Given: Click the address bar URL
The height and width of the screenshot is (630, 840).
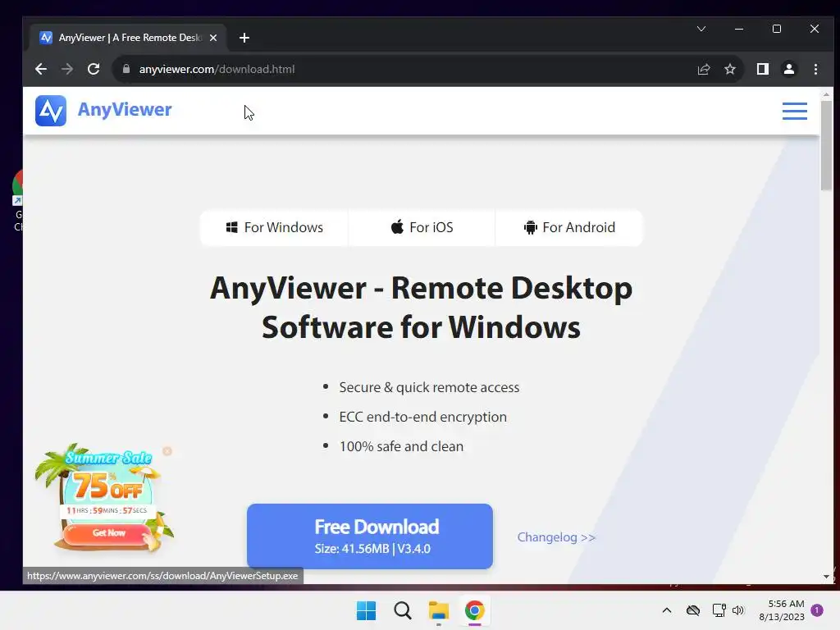Looking at the screenshot, I should point(217,69).
